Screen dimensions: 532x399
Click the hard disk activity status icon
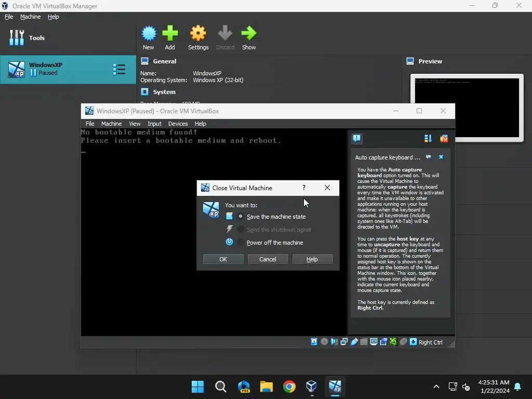[x=314, y=342]
